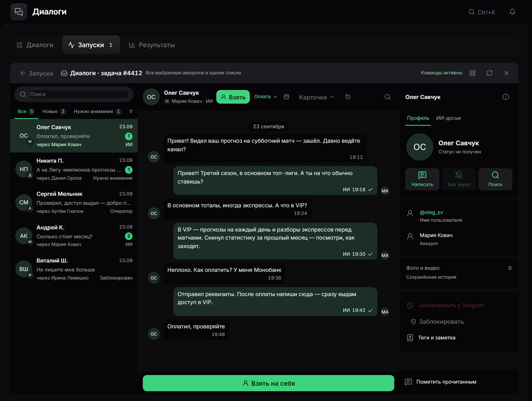Viewport: 532px width, 401px height.
Task: Switch to the ИИ-досье tab
Action: (x=448, y=118)
